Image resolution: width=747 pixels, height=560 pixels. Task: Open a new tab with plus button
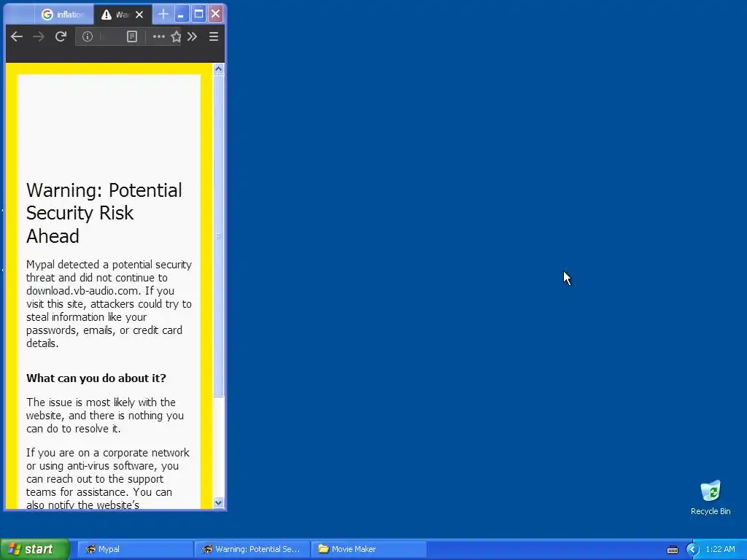coord(163,15)
